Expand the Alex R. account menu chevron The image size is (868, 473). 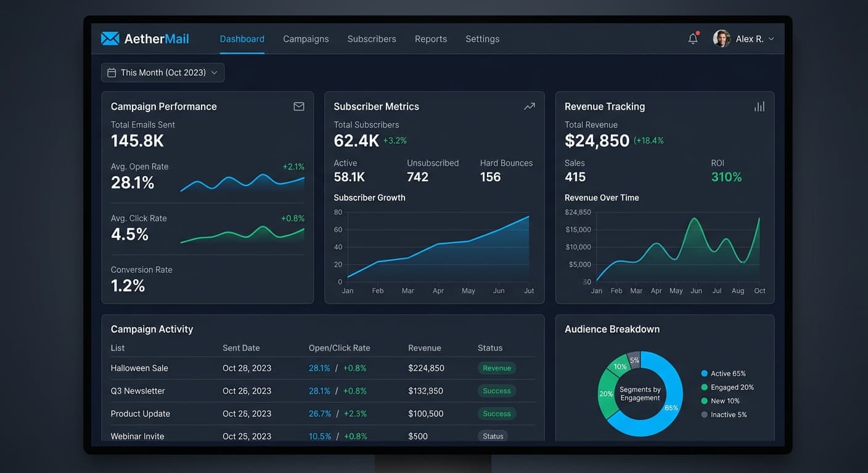coord(773,38)
